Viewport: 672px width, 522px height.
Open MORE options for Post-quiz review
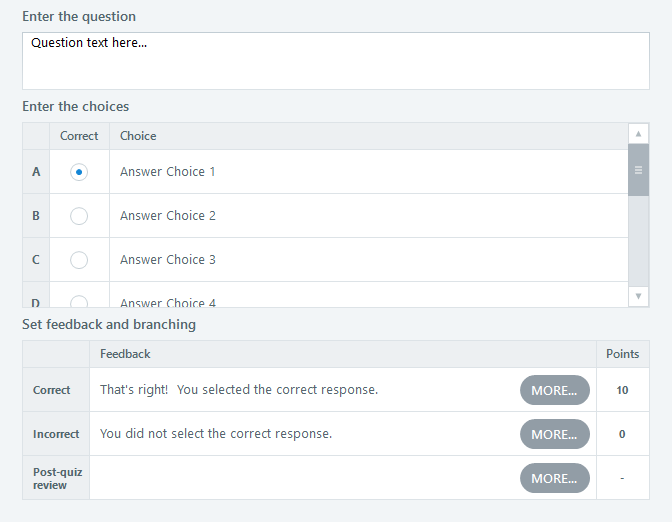(x=554, y=478)
